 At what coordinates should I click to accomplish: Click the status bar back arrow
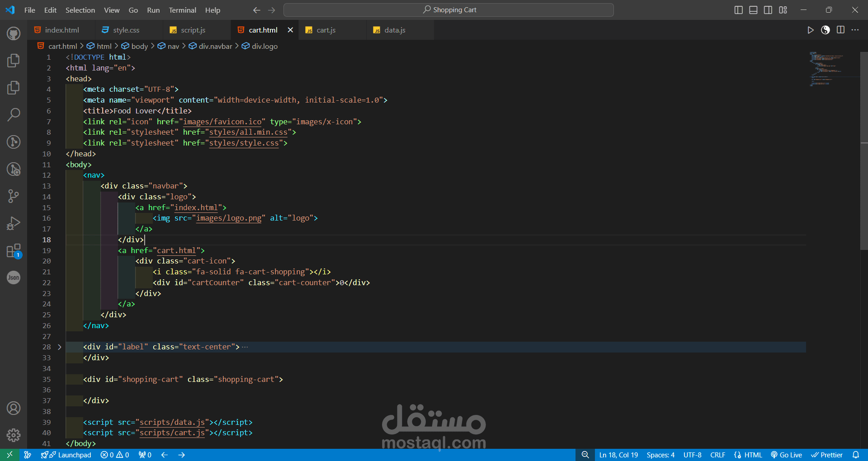(165, 455)
